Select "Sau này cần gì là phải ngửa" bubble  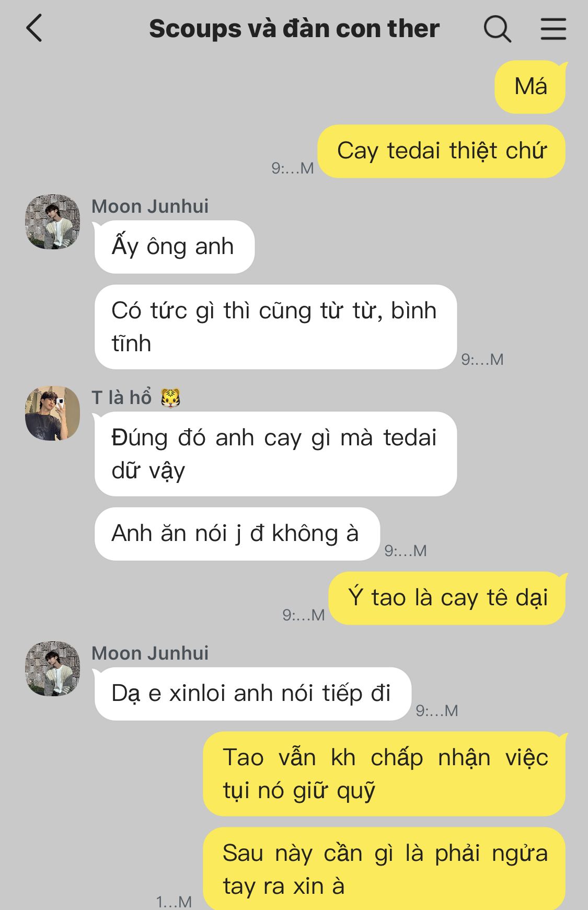[385, 868]
